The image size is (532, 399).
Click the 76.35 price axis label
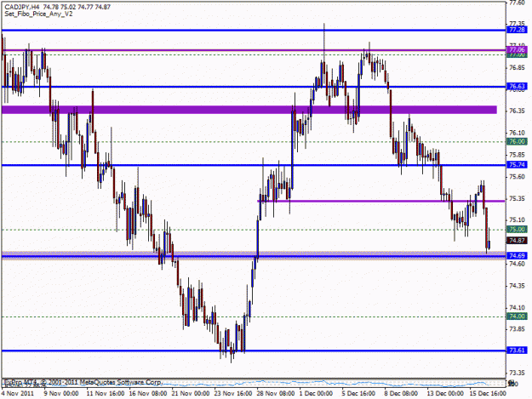click(x=517, y=111)
